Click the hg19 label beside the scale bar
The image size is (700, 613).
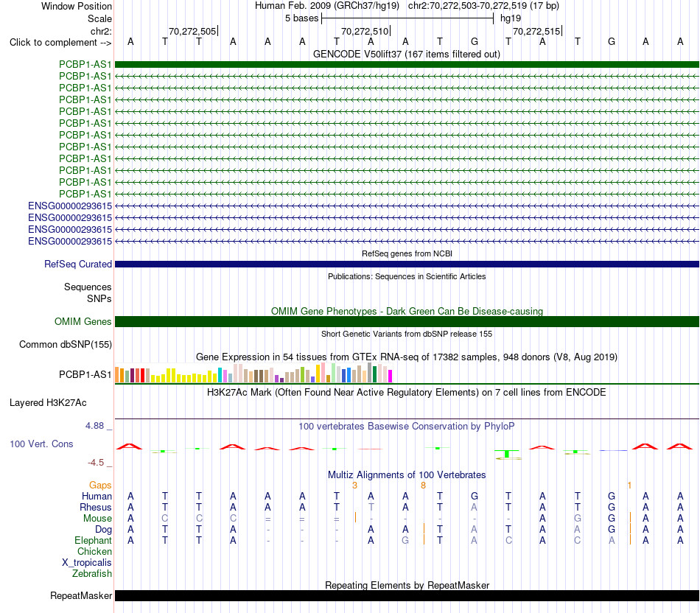511,18
